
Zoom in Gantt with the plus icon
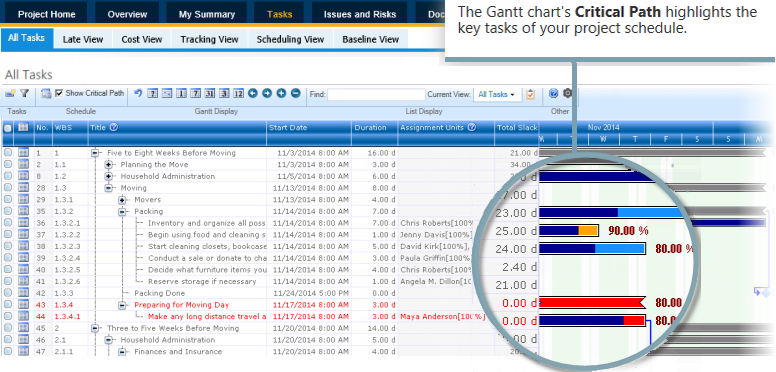[x=281, y=93]
